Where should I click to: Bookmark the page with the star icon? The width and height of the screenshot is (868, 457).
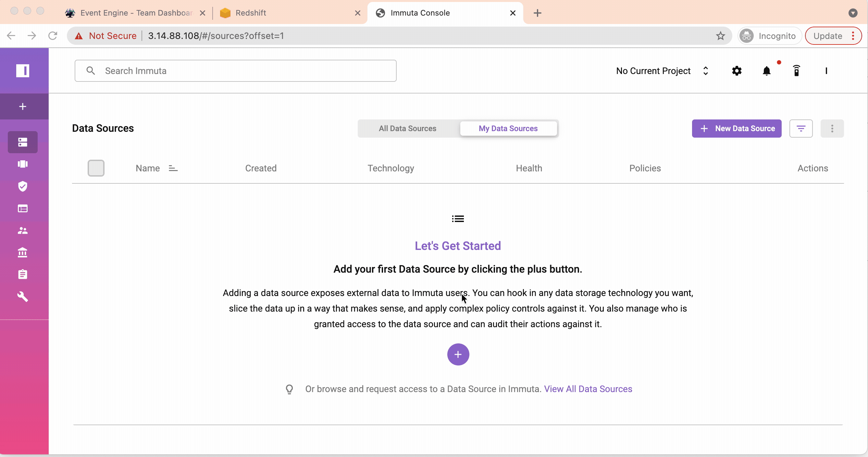pos(720,36)
